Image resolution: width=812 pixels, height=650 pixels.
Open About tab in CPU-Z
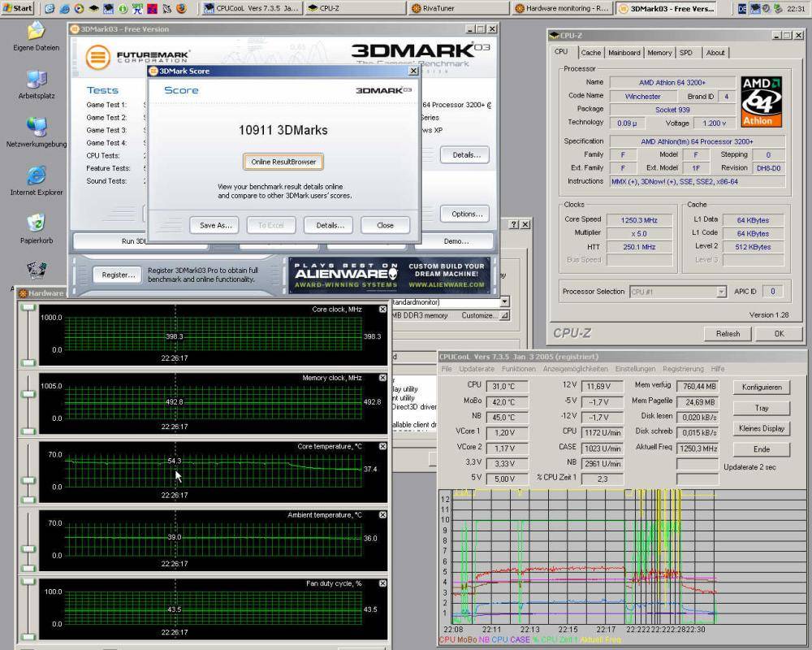(x=715, y=52)
